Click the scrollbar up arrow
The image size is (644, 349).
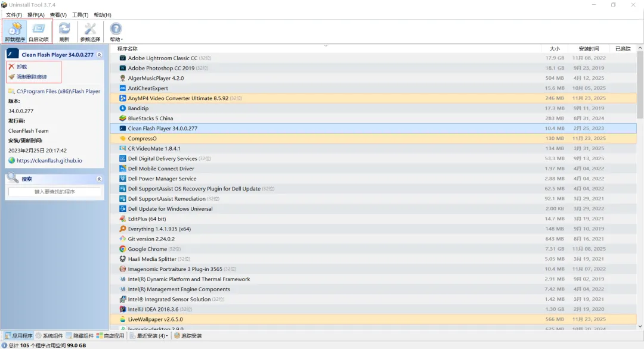640,48
